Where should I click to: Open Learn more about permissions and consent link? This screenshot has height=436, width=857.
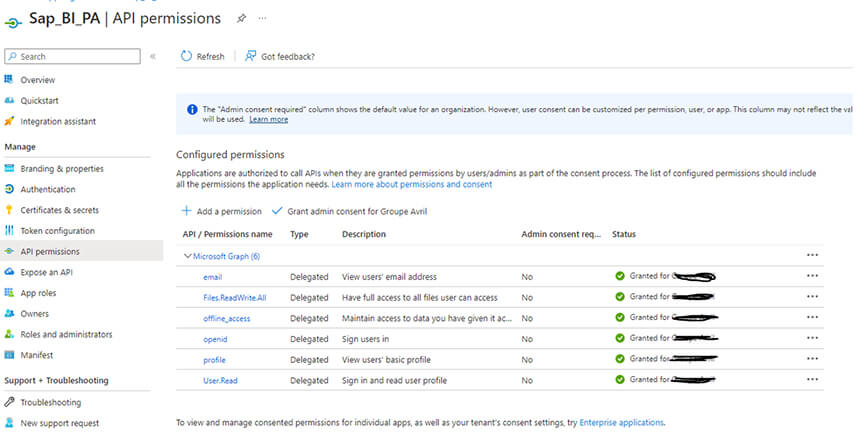(412, 185)
